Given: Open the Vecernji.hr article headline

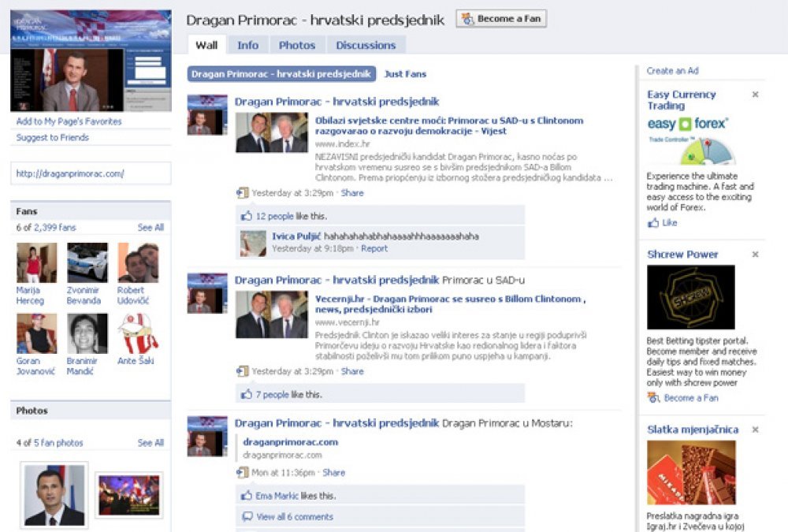Looking at the screenshot, I should [x=450, y=303].
